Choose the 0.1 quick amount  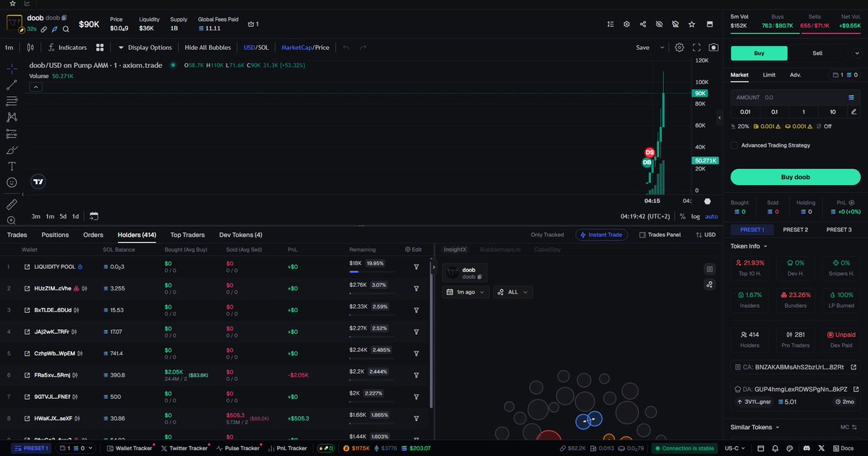[x=774, y=112]
